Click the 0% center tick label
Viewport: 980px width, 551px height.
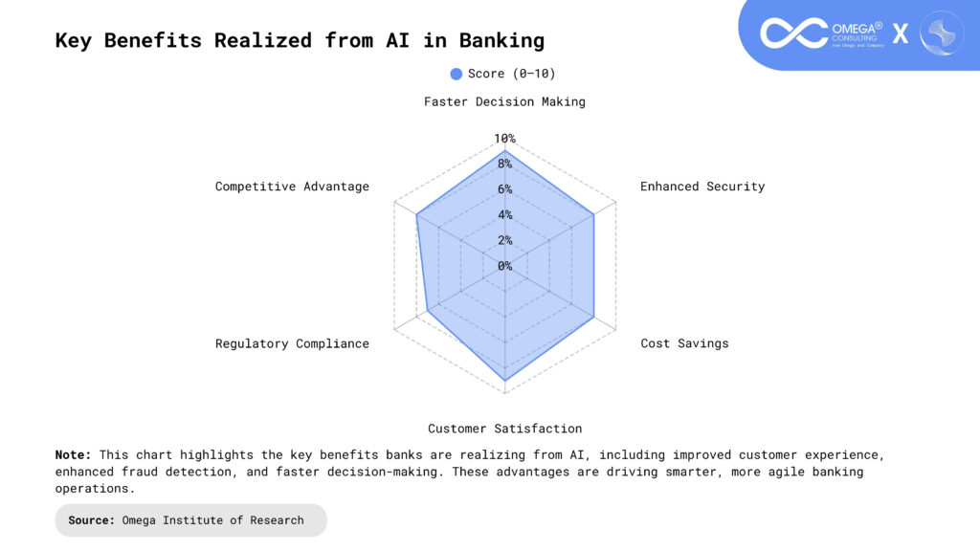pos(504,266)
